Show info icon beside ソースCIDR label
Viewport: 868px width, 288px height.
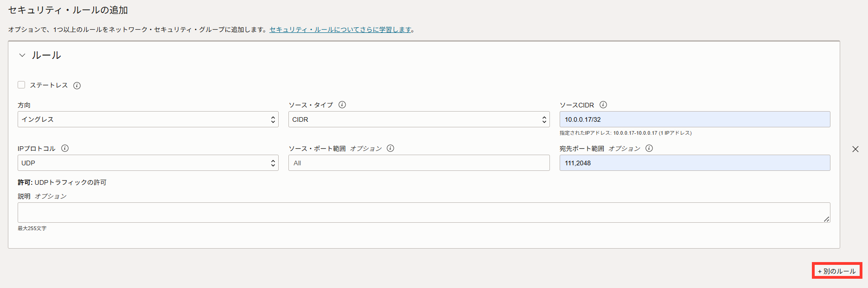603,105
